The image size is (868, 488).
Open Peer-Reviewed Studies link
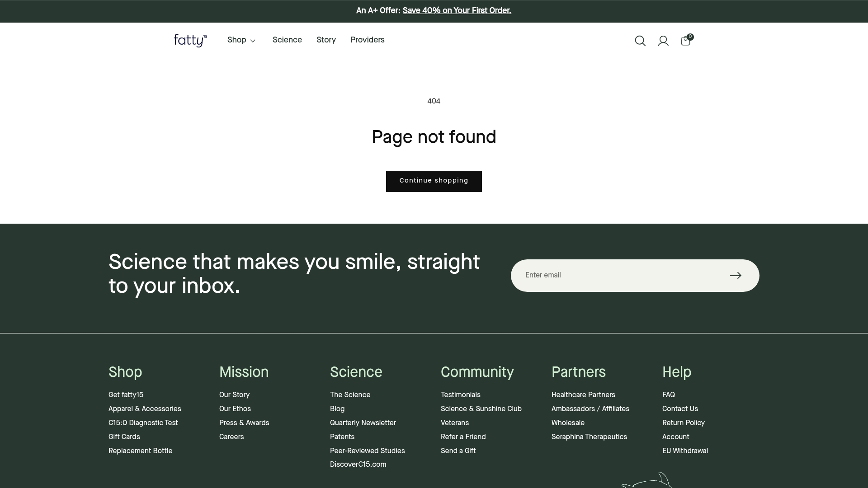(368, 451)
